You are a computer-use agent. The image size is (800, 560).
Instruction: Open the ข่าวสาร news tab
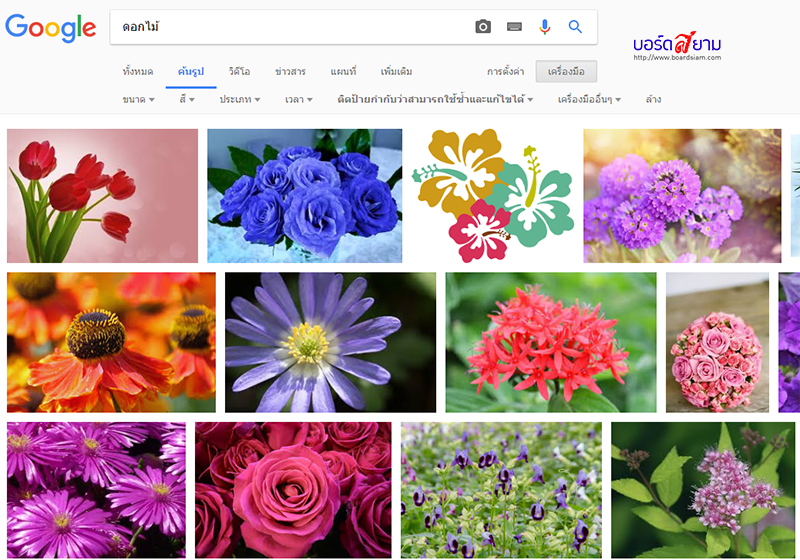(x=290, y=72)
